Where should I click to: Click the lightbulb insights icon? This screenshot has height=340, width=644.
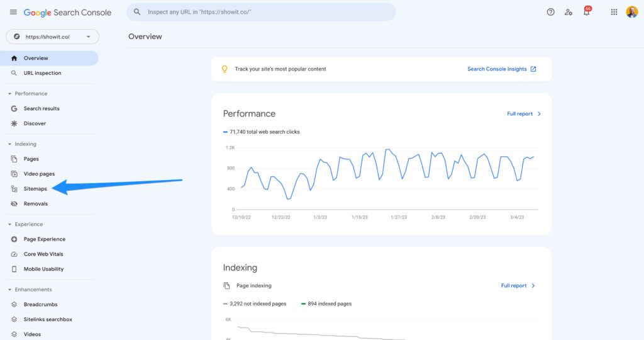(x=225, y=69)
